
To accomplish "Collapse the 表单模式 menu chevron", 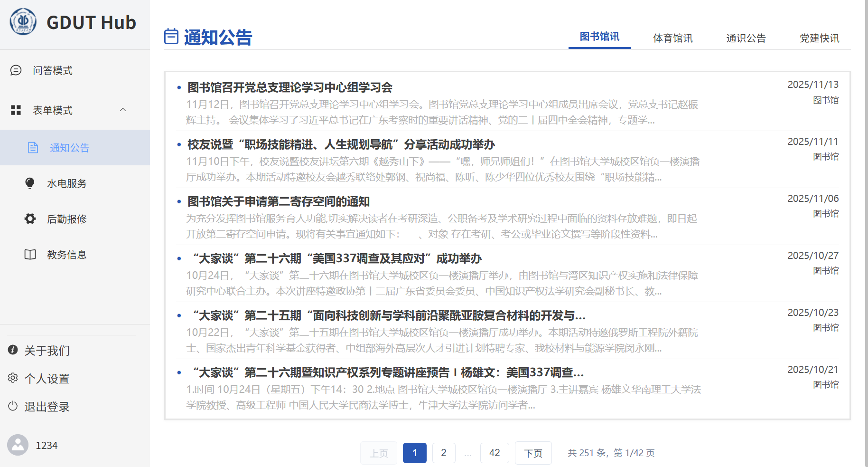I will (x=123, y=110).
